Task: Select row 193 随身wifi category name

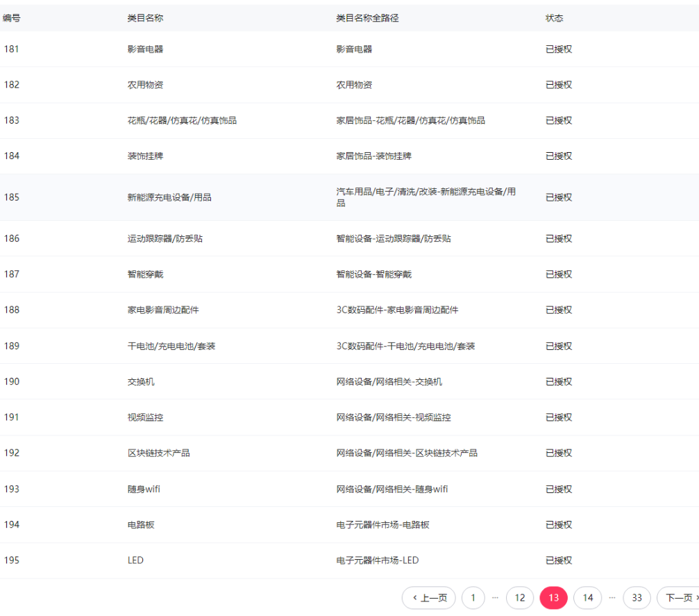Action: point(144,489)
